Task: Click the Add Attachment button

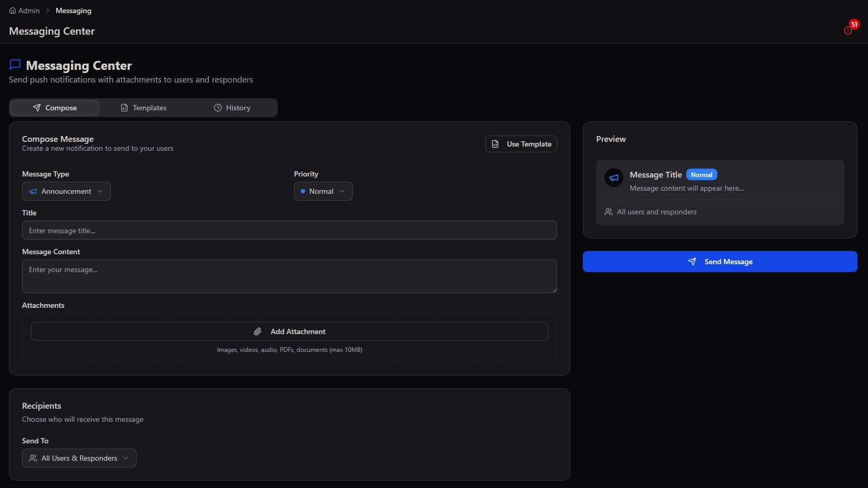Action: tap(289, 331)
